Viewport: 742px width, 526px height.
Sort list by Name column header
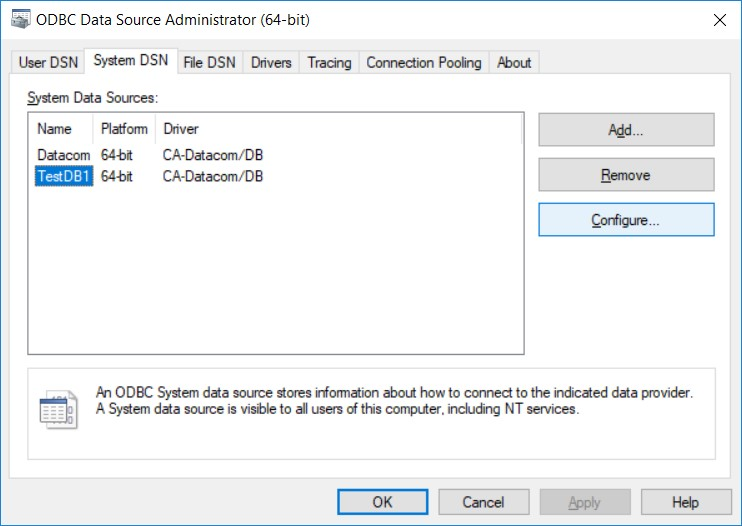click(55, 129)
